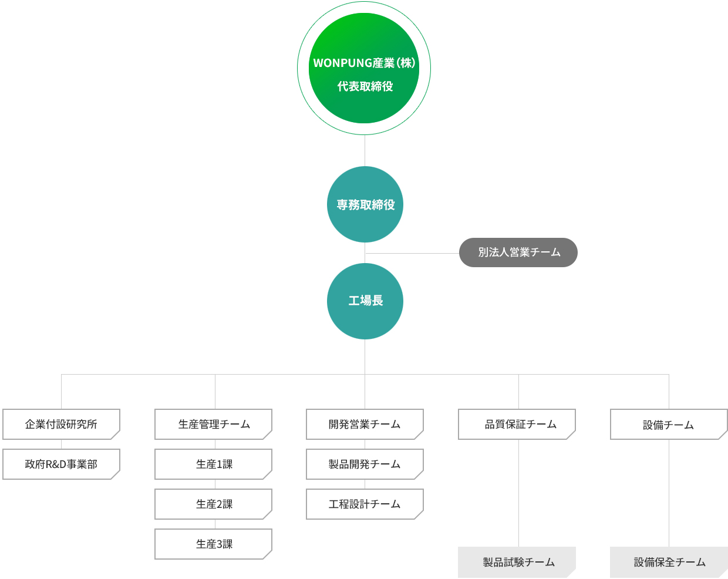Click the WONPUNG産業(株) 代表取締役 green circle
This screenshot has width=728, height=579.
coord(364,68)
